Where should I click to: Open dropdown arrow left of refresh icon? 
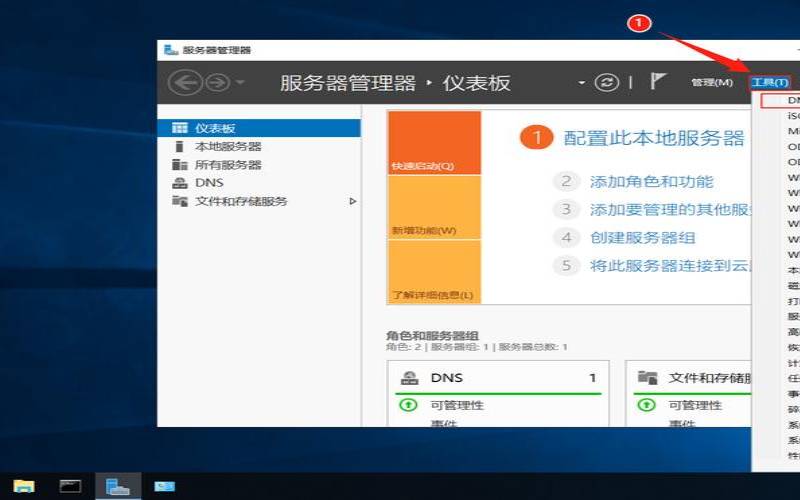coord(582,83)
